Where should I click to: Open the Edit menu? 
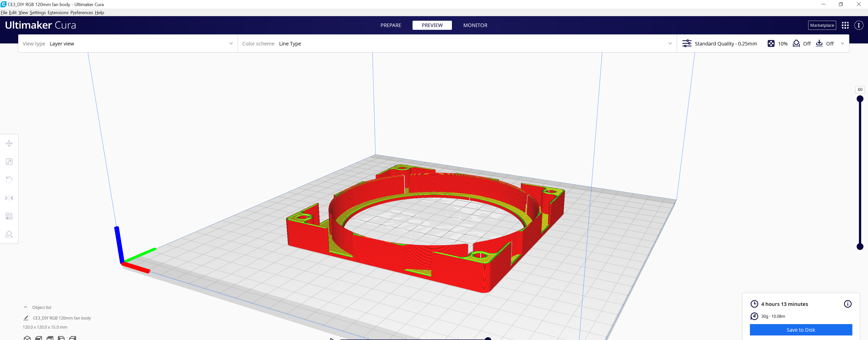click(13, 12)
